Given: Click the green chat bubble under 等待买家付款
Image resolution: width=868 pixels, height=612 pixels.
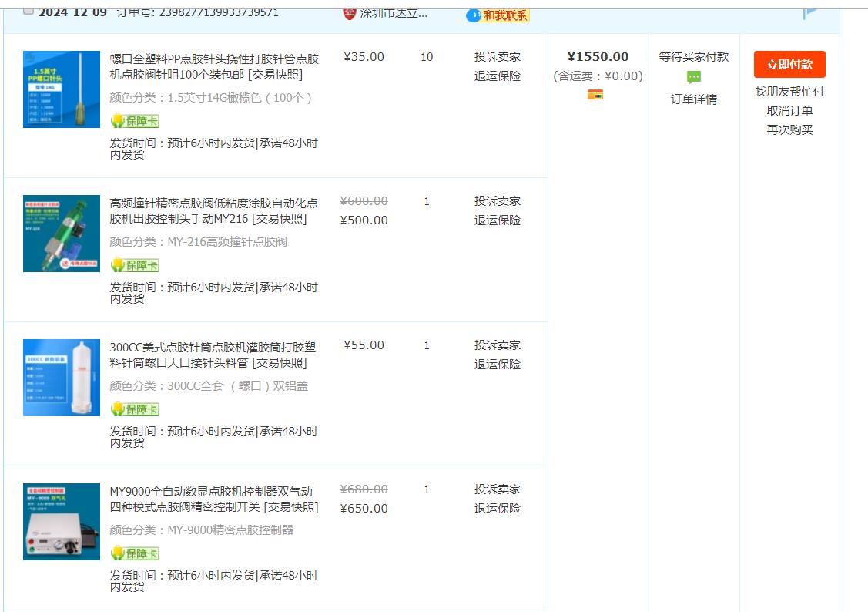Looking at the screenshot, I should click(x=694, y=77).
